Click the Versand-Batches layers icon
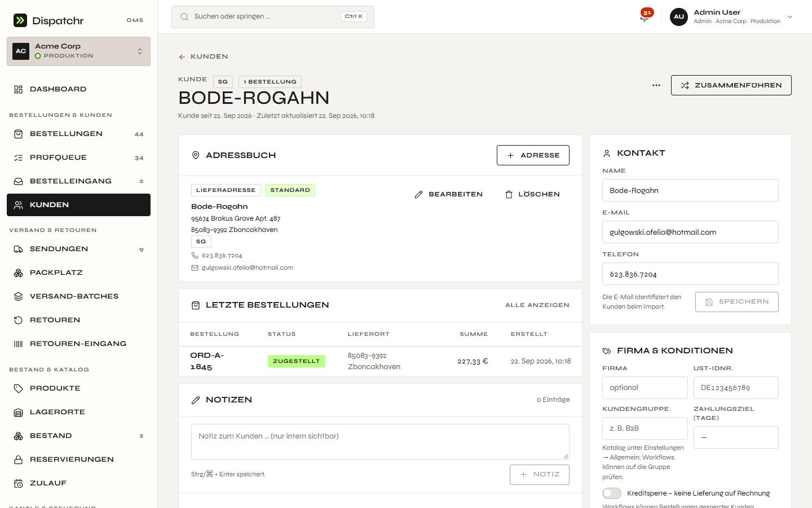812x508 pixels. coord(19,296)
